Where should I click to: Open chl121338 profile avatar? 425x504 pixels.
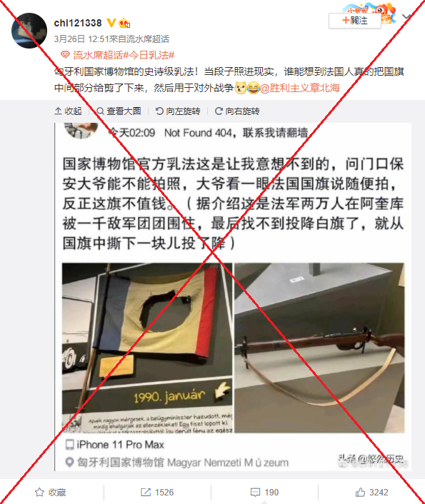coord(29,31)
